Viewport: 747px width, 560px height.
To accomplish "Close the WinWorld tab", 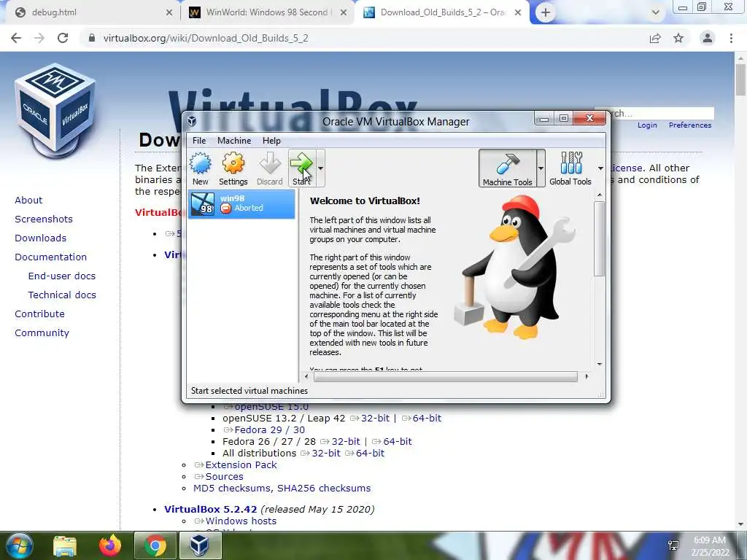I will coord(344,13).
